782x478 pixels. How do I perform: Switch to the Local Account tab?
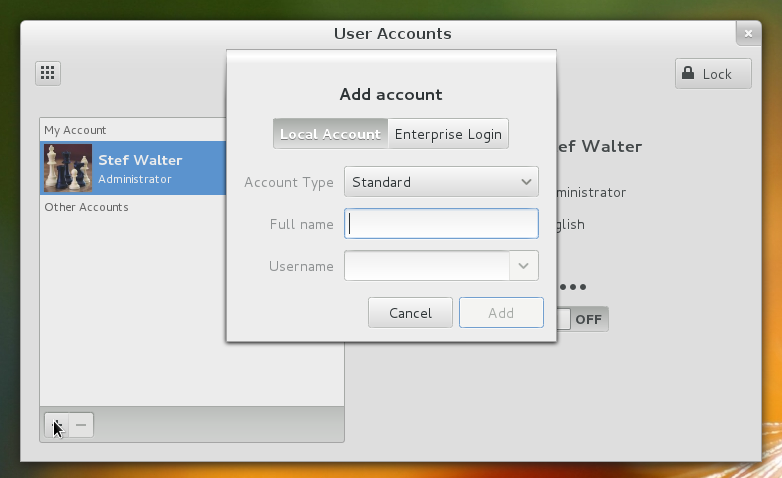[x=330, y=134]
